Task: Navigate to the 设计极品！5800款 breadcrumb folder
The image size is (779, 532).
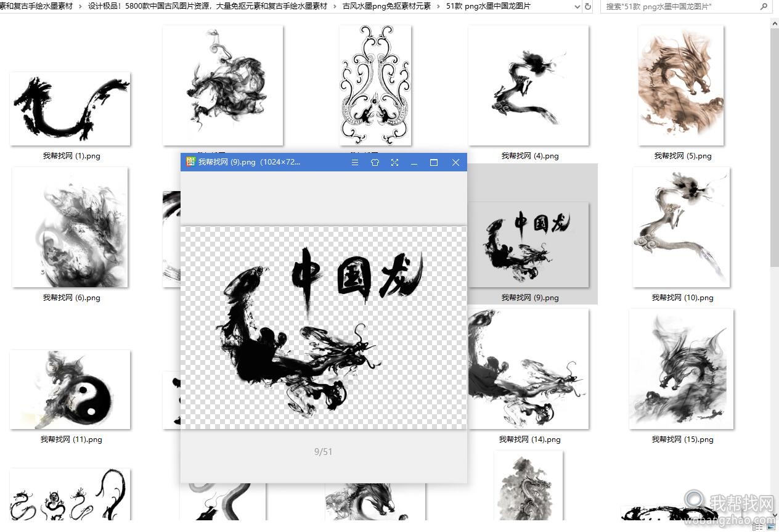Action: [208, 6]
